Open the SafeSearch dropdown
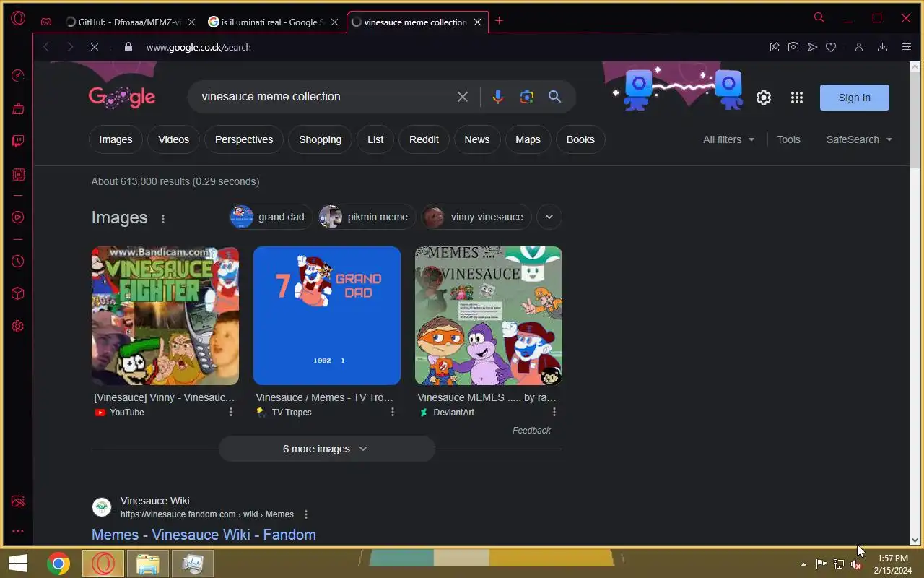The image size is (924, 578). 859,139
